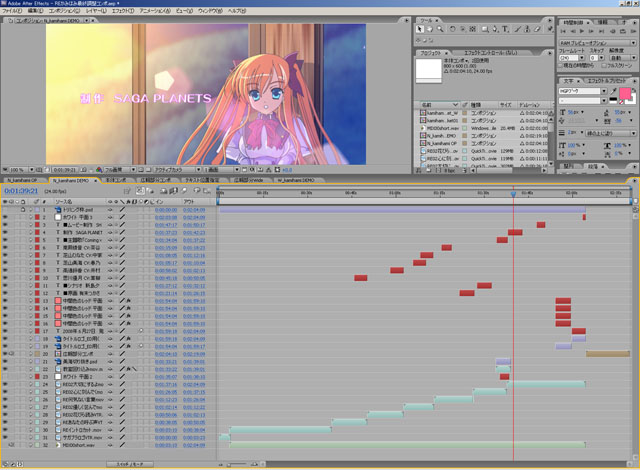Image resolution: width=640 pixels, height=470 pixels.
Task: Click the new folder icon in the Project panel
Action: 429,171
